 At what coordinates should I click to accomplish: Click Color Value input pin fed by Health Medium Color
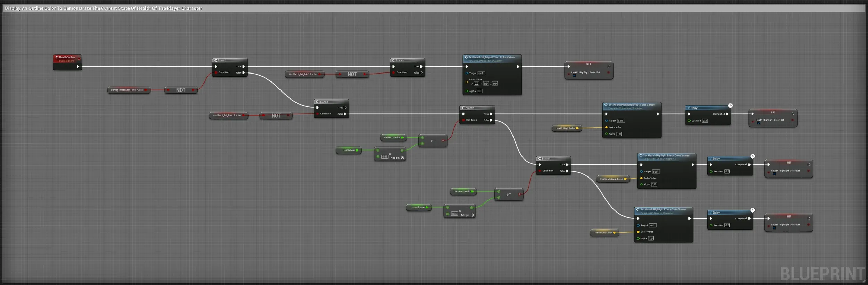coord(641,178)
